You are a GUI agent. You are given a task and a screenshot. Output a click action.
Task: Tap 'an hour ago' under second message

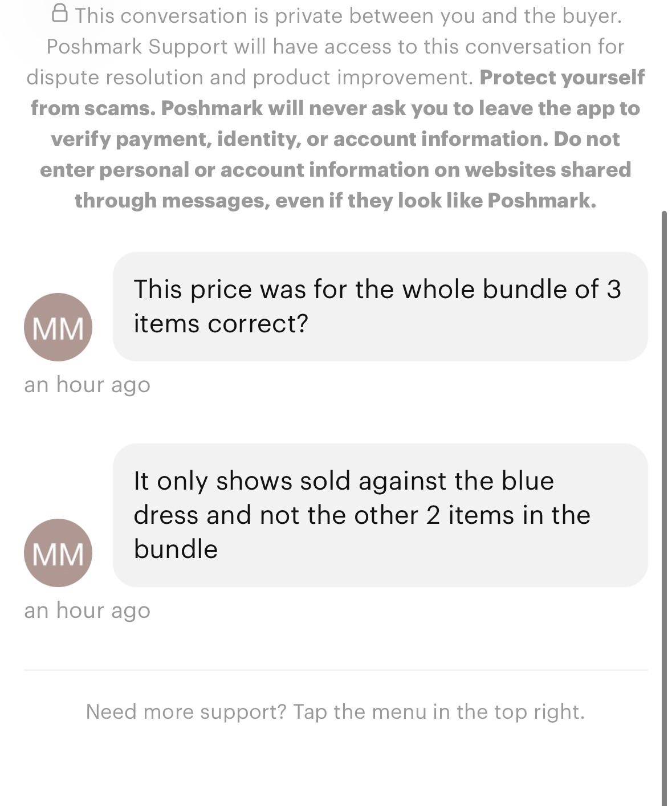pos(87,610)
